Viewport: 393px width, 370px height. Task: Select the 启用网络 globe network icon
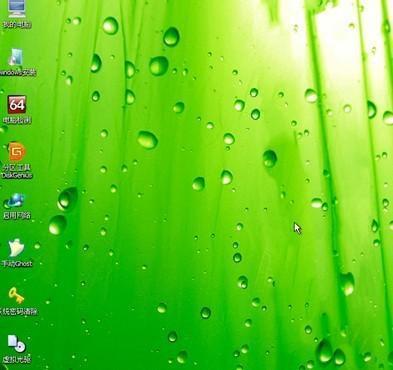coord(15,201)
